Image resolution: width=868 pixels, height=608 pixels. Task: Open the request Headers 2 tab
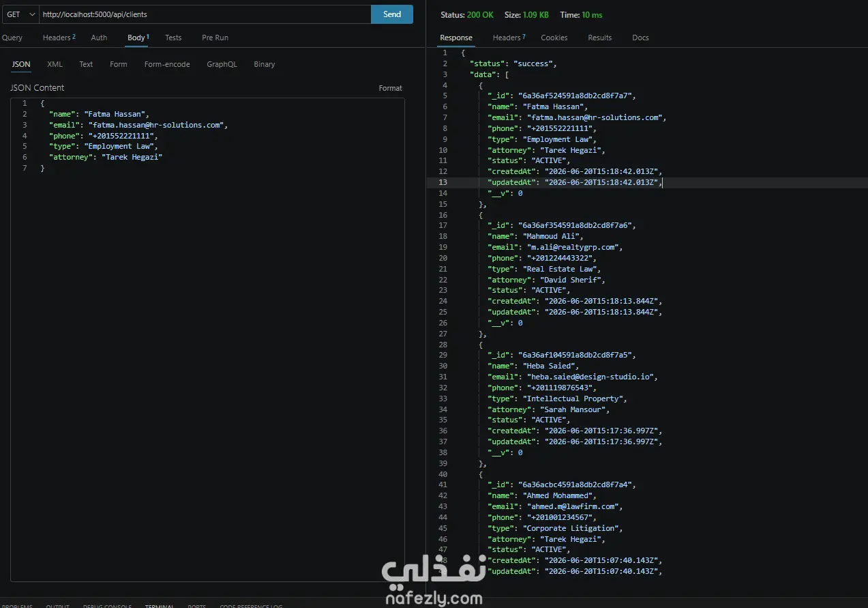pos(59,38)
